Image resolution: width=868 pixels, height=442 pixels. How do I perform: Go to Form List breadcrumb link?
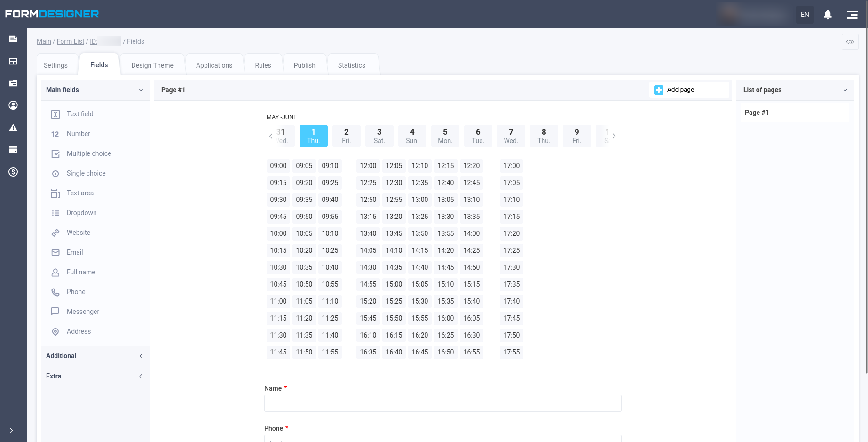click(x=71, y=41)
